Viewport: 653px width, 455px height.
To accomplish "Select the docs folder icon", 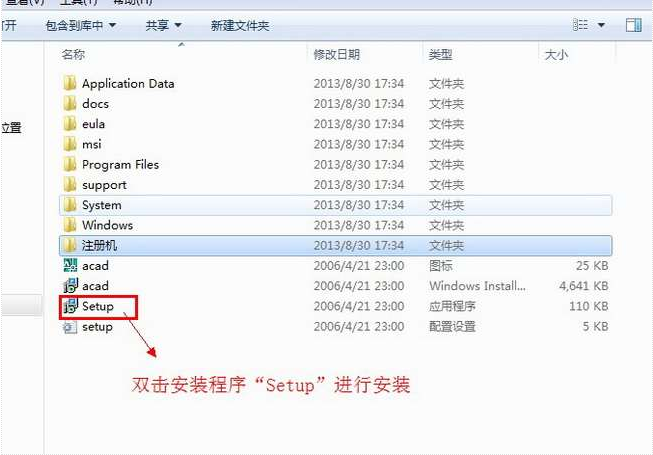I will coord(70,104).
